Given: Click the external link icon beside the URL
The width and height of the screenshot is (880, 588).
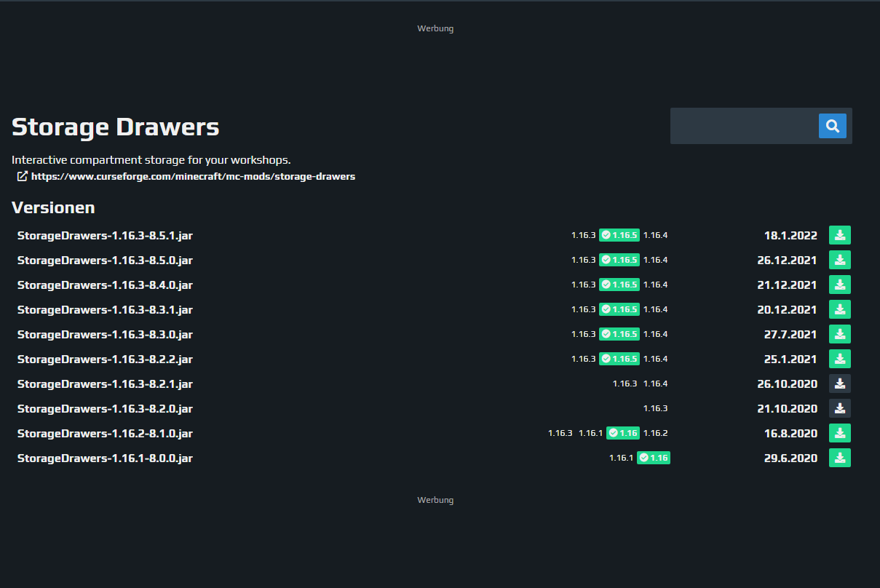Looking at the screenshot, I should tap(23, 176).
